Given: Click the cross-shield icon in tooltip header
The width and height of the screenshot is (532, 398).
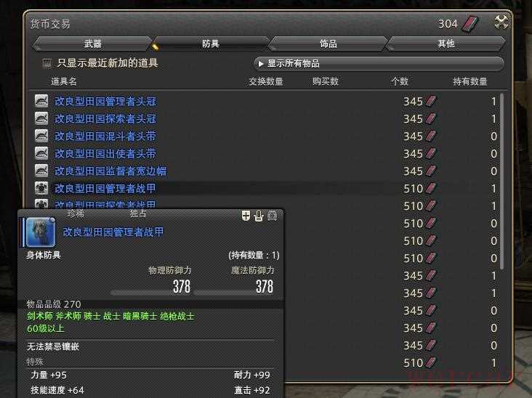Looking at the screenshot, I should (x=246, y=216).
